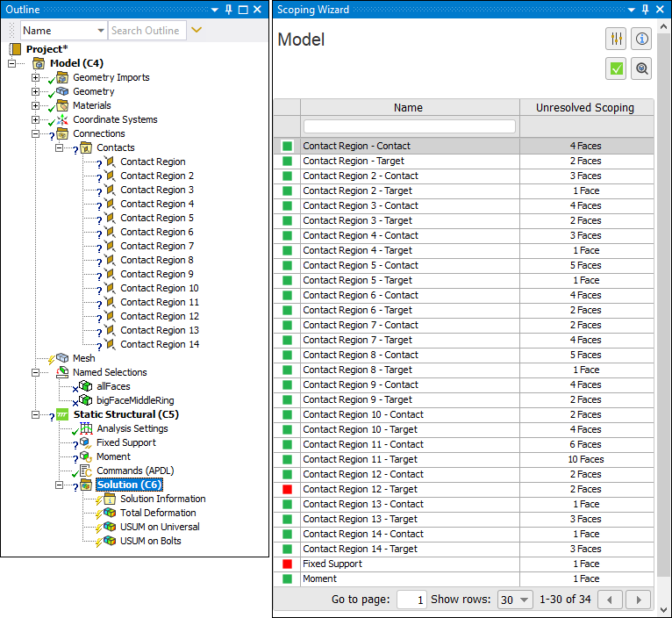Open the Show rows dropdown
Viewport: 672px width, 618px height.
point(514,600)
